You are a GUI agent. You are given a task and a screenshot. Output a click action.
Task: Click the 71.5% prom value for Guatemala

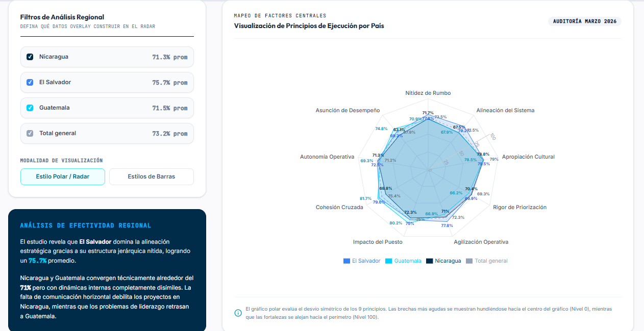pyautogui.click(x=169, y=108)
